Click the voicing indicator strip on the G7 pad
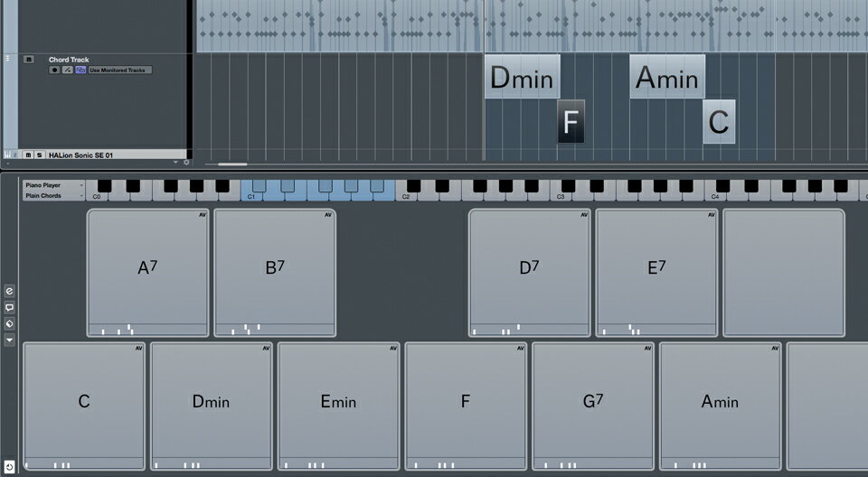 click(593, 463)
